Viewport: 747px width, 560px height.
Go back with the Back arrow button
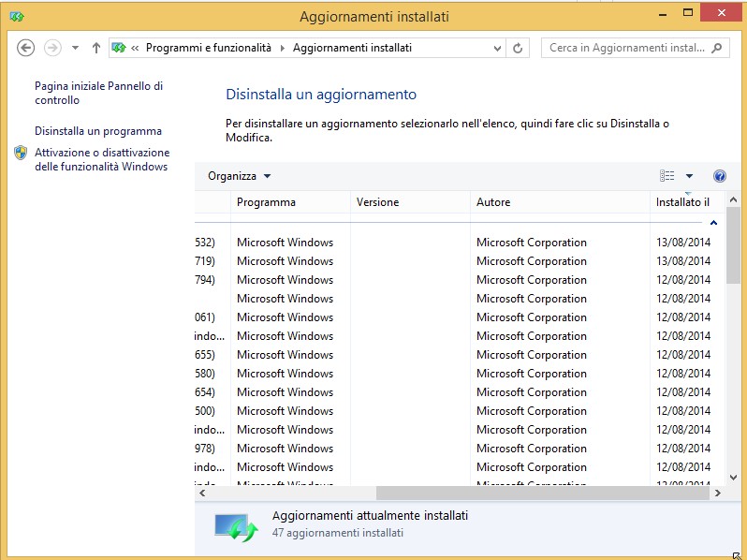point(25,48)
